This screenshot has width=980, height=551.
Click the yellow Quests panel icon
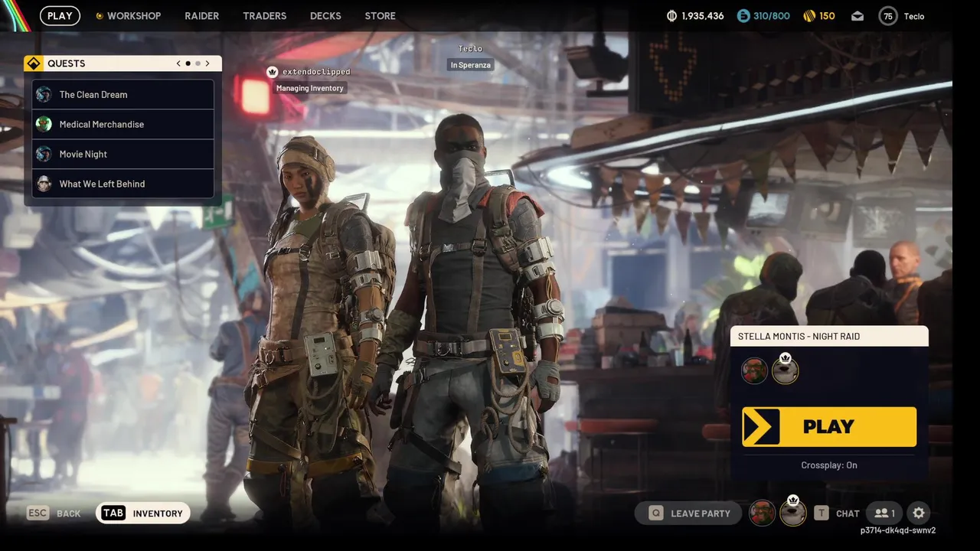point(32,64)
